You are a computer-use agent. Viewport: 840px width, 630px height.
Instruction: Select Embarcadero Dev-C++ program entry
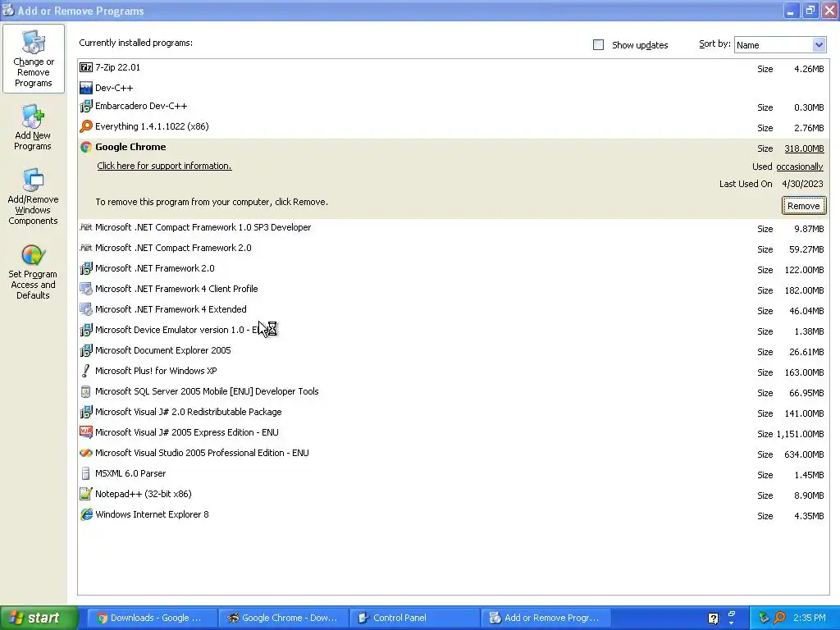tap(453, 107)
